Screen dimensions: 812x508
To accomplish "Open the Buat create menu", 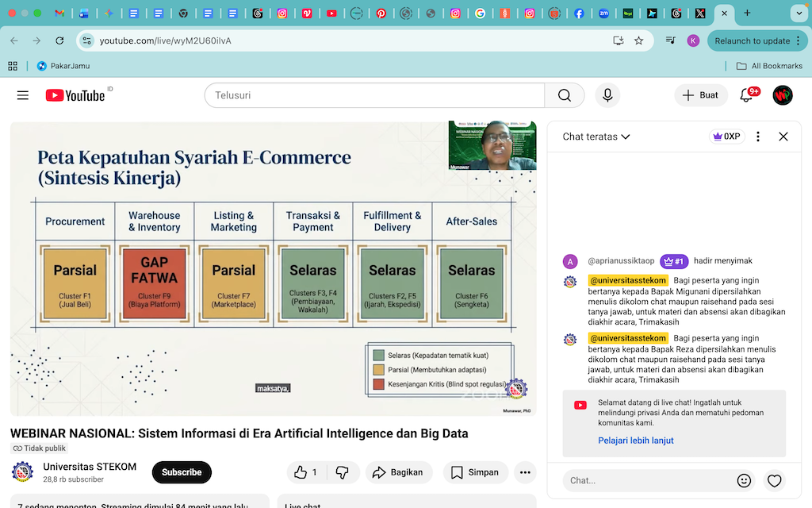I will point(700,95).
